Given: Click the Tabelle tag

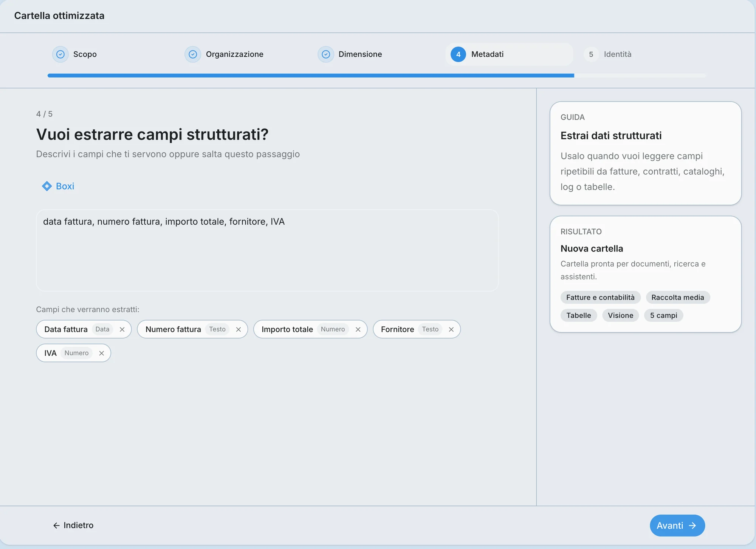Looking at the screenshot, I should pos(579,315).
